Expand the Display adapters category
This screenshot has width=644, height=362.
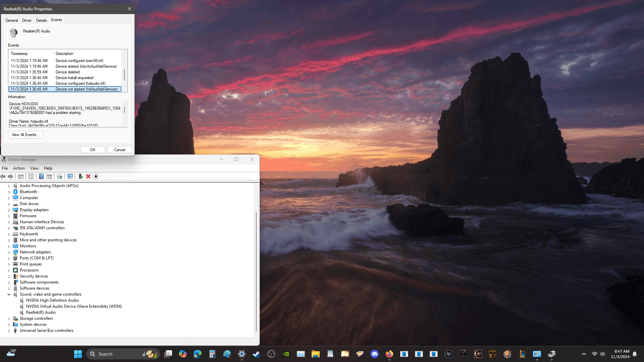[9, 210]
